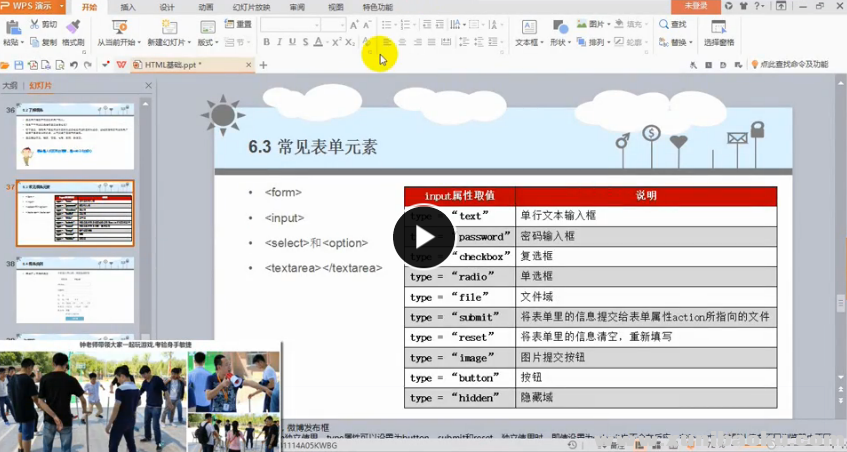Click the video play button overlay

coord(423,236)
